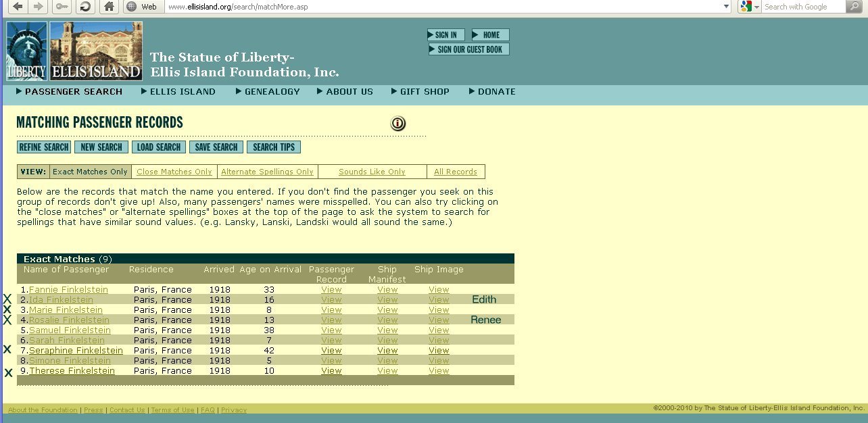Image resolution: width=868 pixels, height=423 pixels.
Task: Click the magnifier search icon in search box
Action: coord(854,7)
